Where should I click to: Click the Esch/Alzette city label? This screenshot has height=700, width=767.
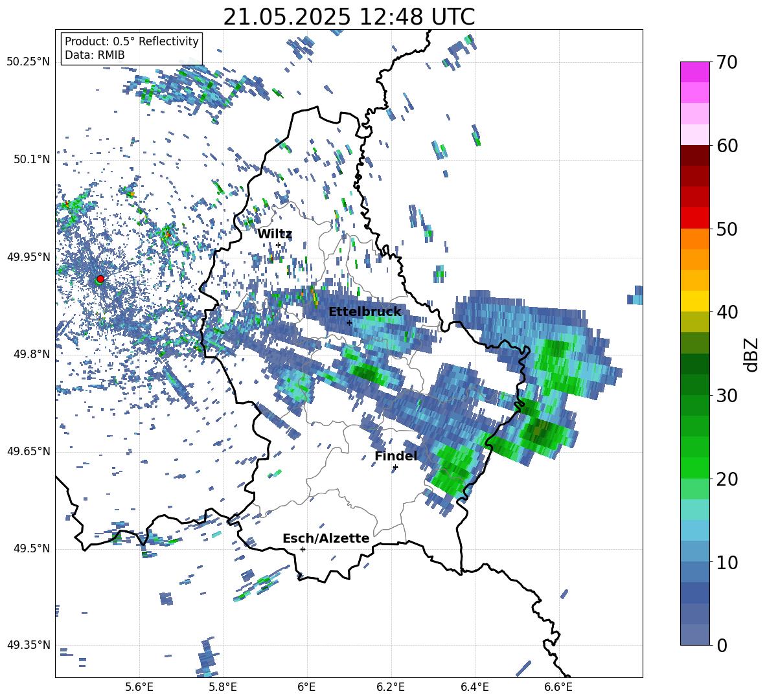click(x=326, y=538)
